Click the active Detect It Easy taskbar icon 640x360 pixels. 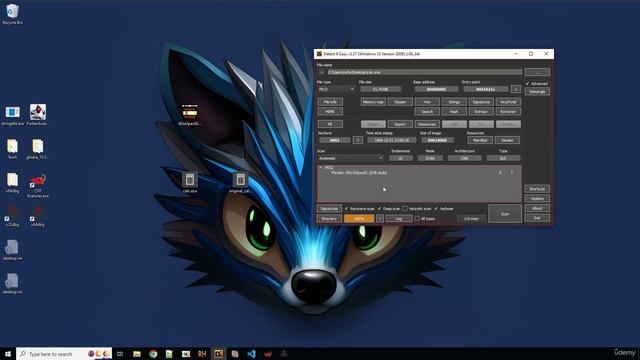(218, 354)
